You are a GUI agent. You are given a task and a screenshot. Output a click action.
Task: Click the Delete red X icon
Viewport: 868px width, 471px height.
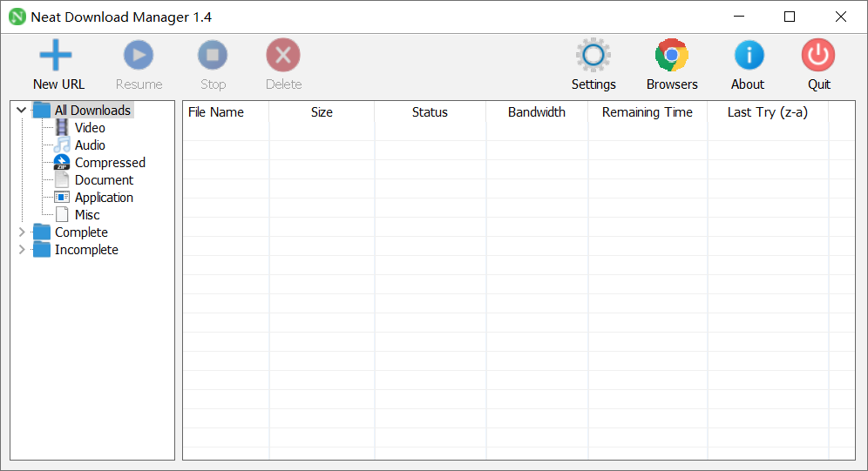(x=283, y=56)
